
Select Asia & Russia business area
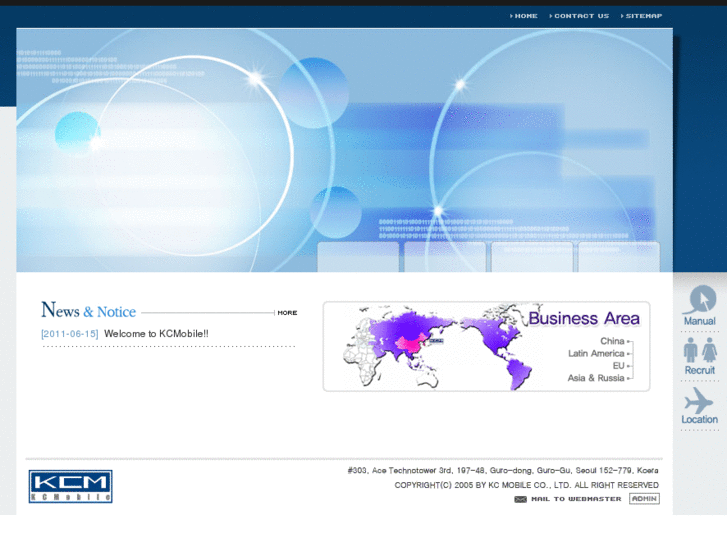[x=596, y=378]
